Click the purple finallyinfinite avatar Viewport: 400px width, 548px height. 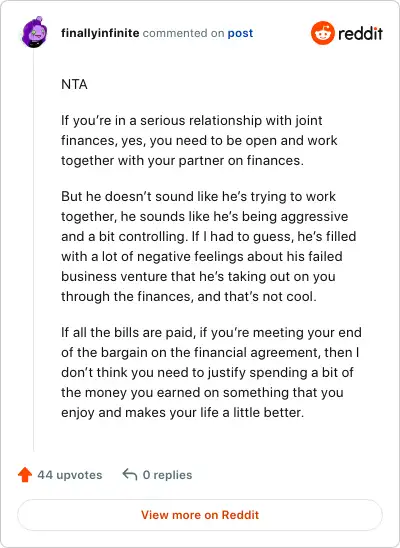tap(34, 32)
